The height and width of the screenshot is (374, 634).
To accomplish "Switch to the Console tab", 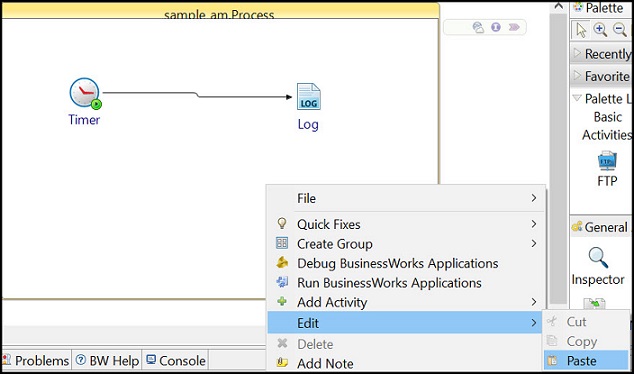I will pos(175,360).
